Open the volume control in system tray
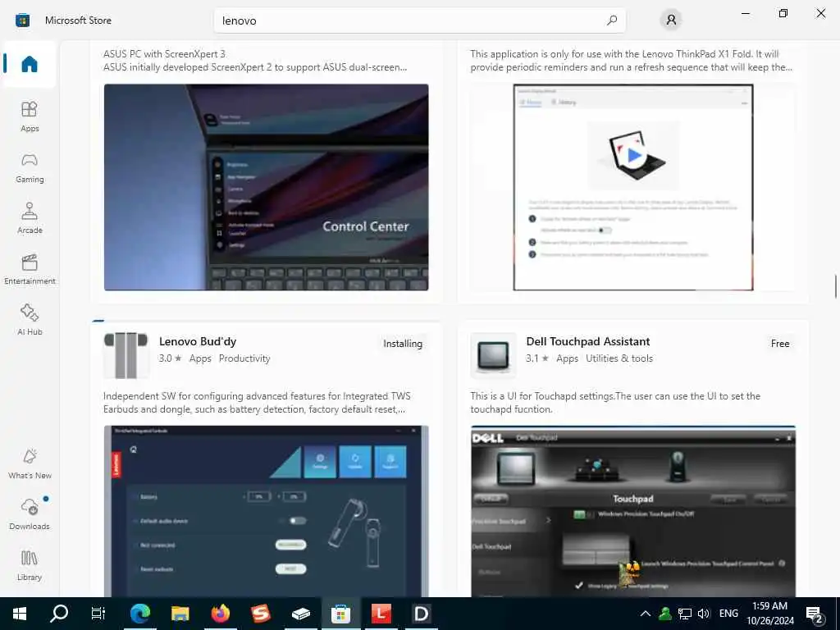This screenshot has height=630, width=840. (x=704, y=614)
